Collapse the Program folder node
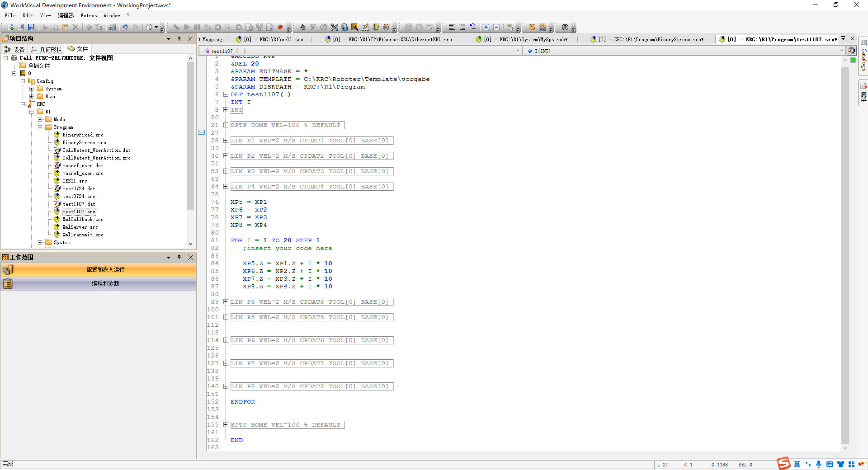The image size is (868, 470). (40, 127)
